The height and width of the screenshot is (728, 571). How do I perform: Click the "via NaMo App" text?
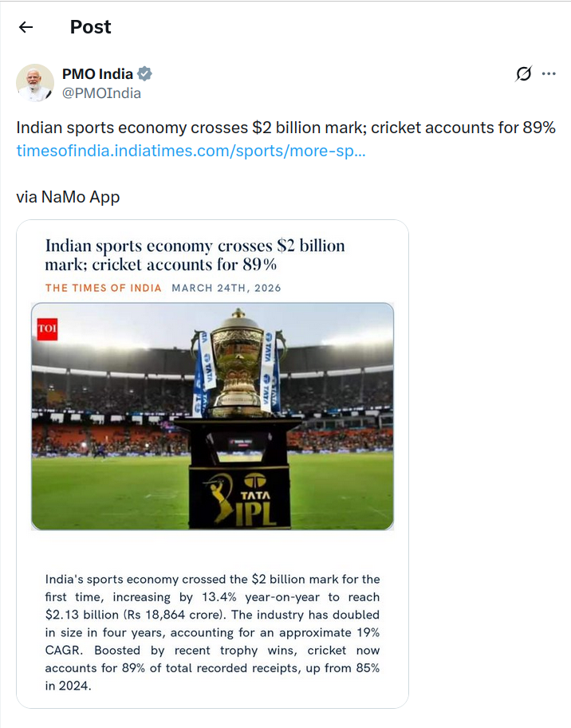[x=68, y=197]
